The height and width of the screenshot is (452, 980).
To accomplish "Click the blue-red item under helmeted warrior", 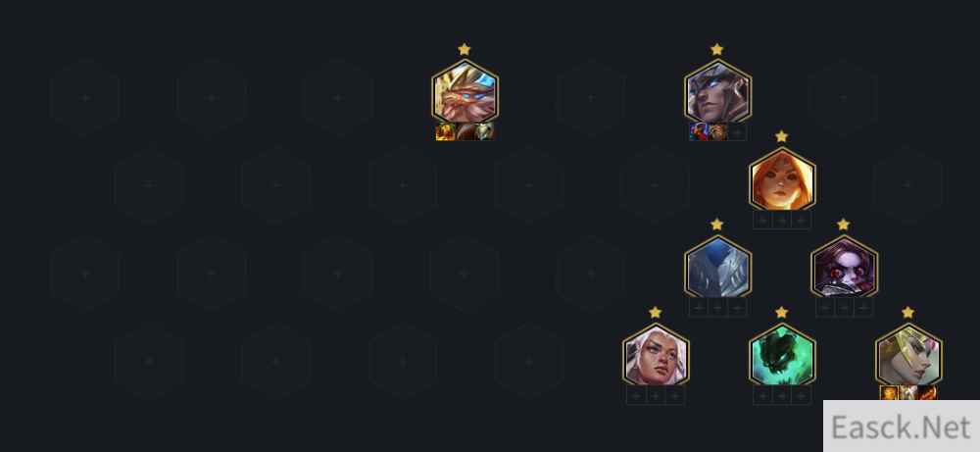I will pyautogui.click(x=699, y=132).
